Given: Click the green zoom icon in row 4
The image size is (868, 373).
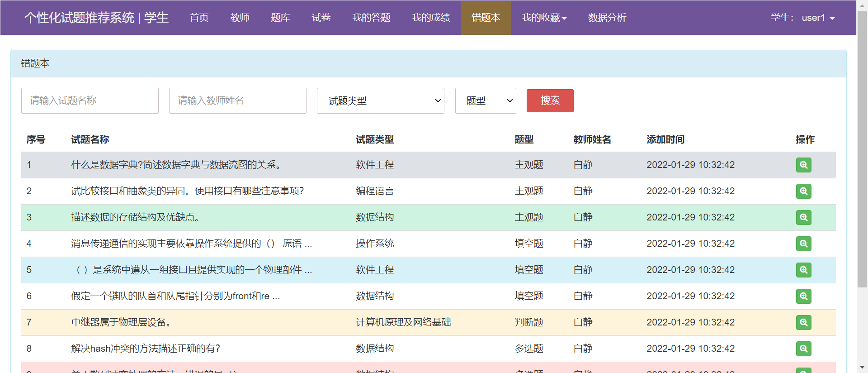Looking at the screenshot, I should click(803, 244).
